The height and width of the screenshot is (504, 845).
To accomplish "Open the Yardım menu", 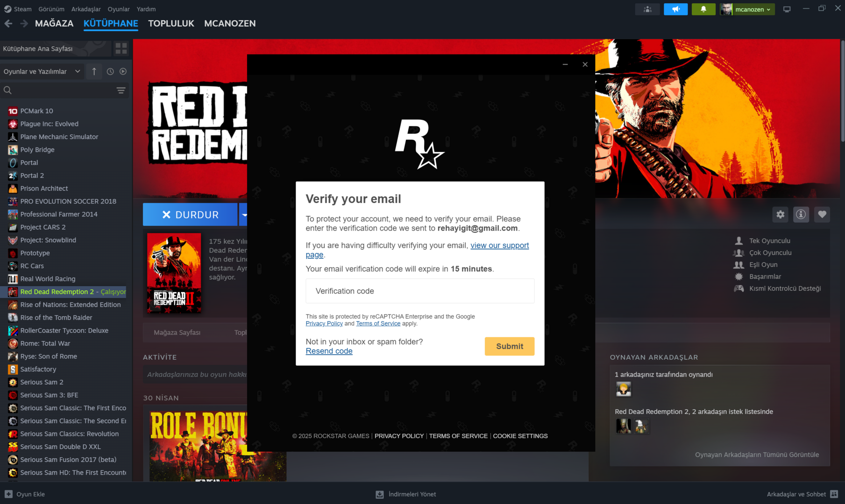I will tap(146, 9).
